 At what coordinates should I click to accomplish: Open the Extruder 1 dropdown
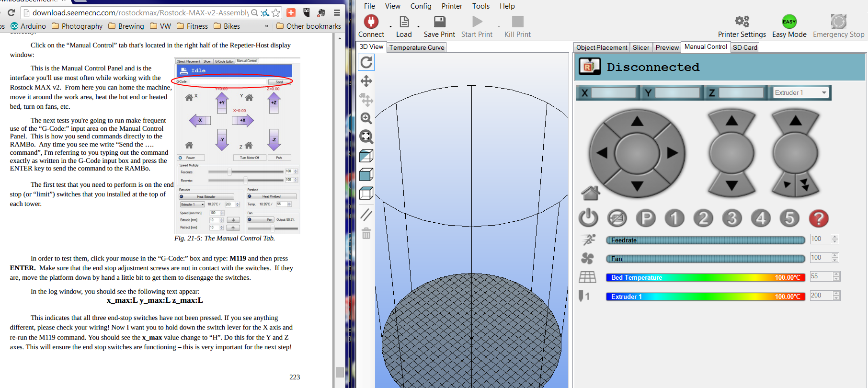tap(800, 92)
